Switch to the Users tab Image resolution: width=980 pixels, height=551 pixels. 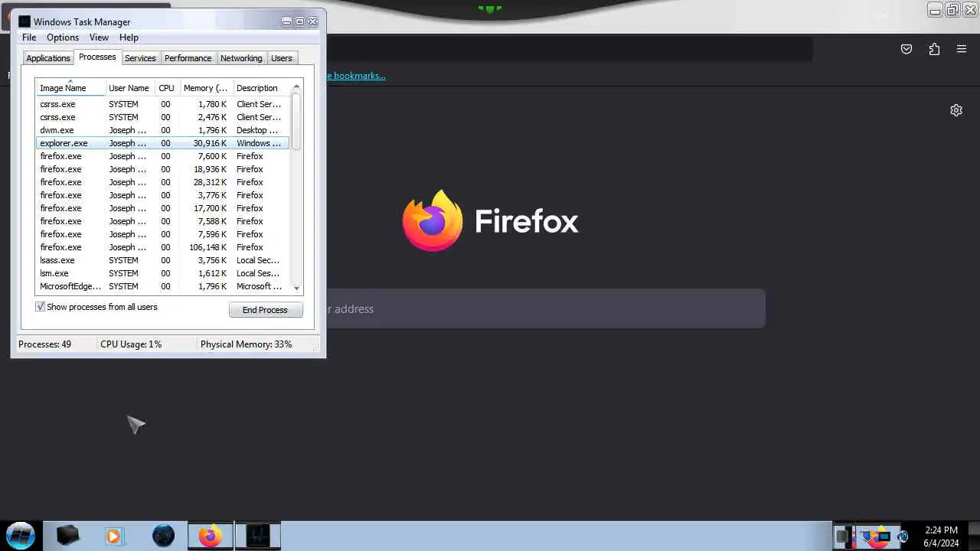pos(282,58)
